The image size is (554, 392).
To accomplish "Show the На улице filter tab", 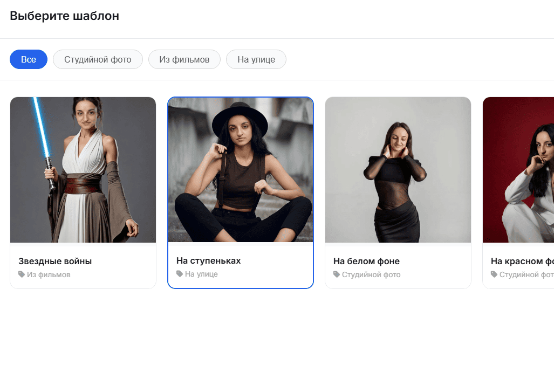I will [256, 59].
